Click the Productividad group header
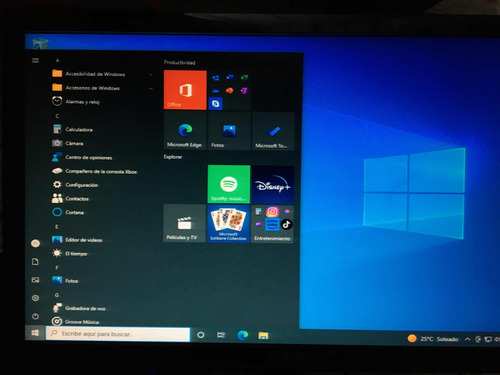 [179, 62]
